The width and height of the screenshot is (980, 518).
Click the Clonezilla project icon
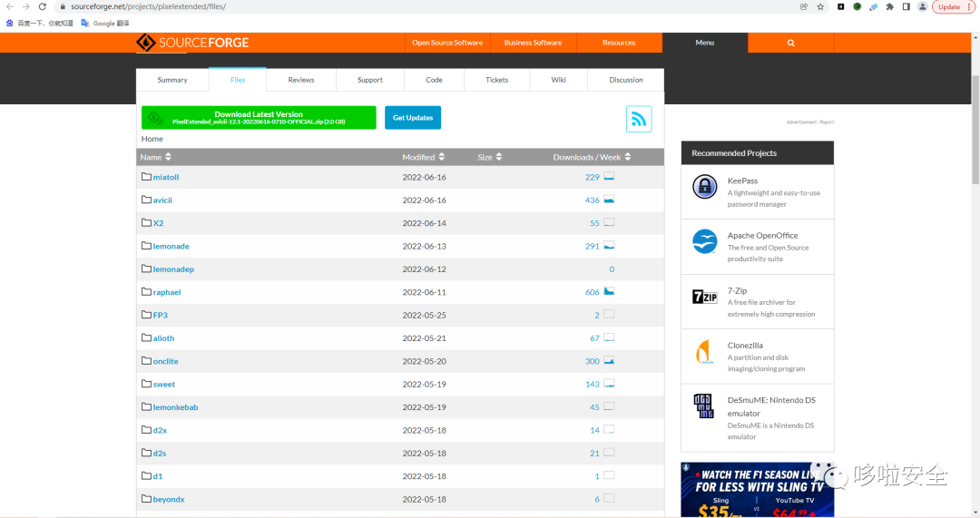pos(704,352)
